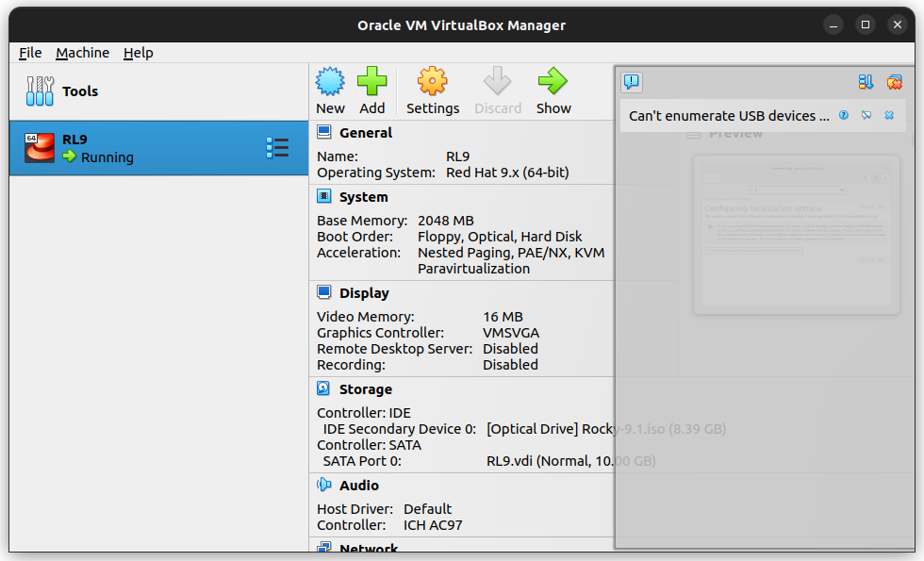Click Remote Desktop Server Disabled value
This screenshot has height=561, width=924.
point(510,348)
